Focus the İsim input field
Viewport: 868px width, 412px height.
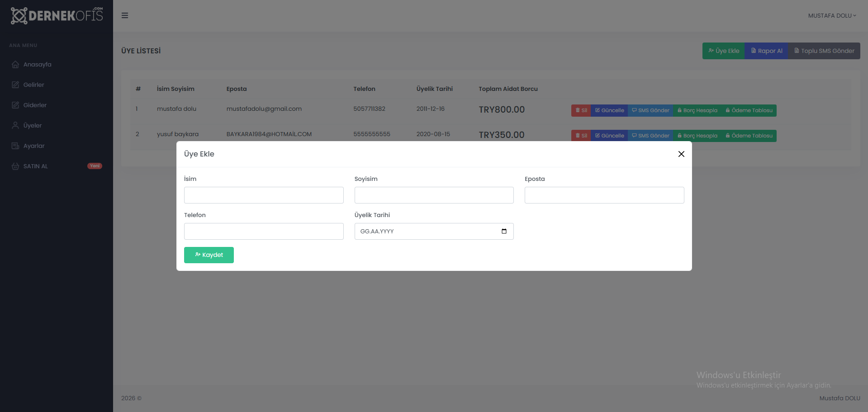[264, 195]
